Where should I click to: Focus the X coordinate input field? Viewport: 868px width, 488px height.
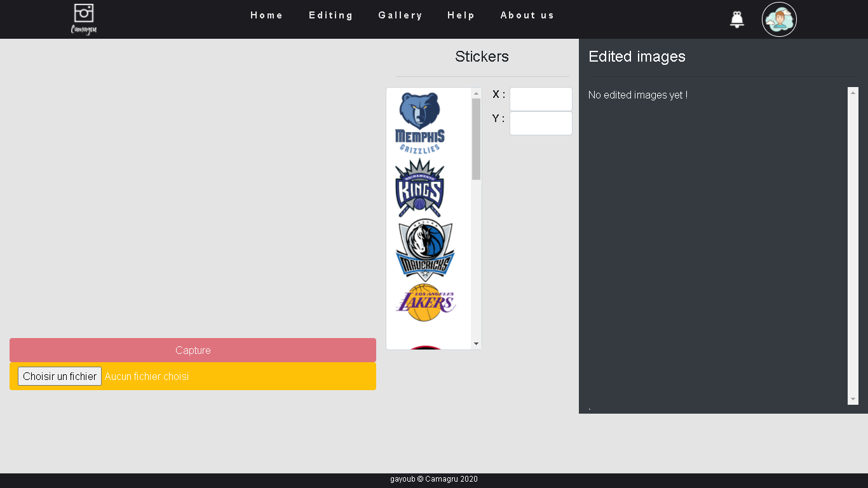click(x=541, y=99)
